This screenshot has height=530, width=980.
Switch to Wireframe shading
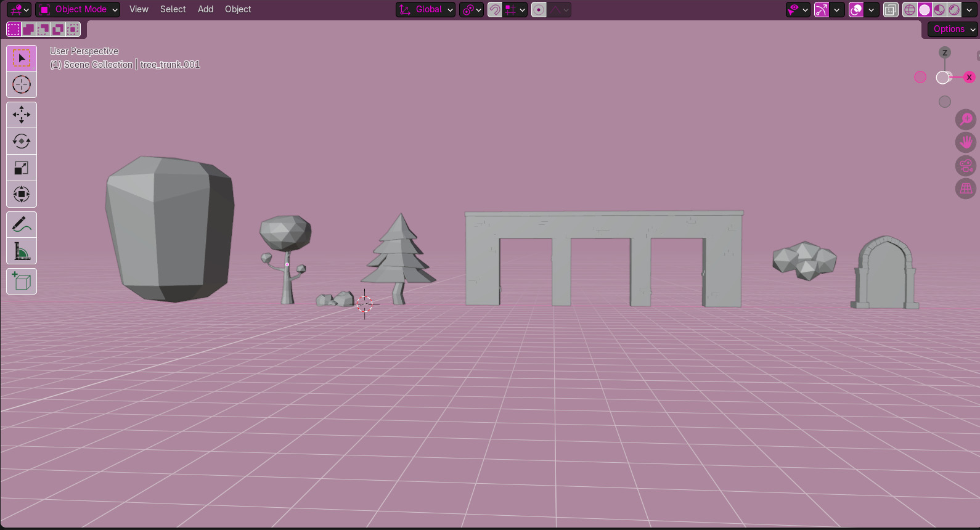point(910,9)
